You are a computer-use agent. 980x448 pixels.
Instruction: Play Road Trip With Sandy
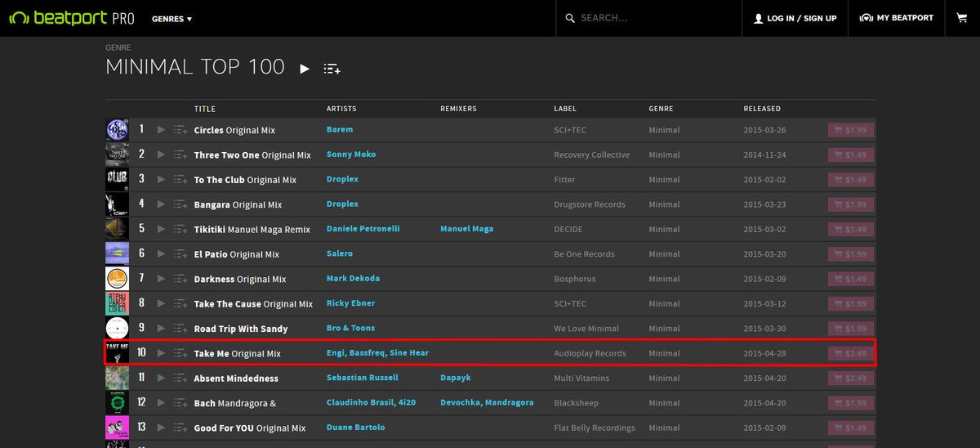(161, 329)
